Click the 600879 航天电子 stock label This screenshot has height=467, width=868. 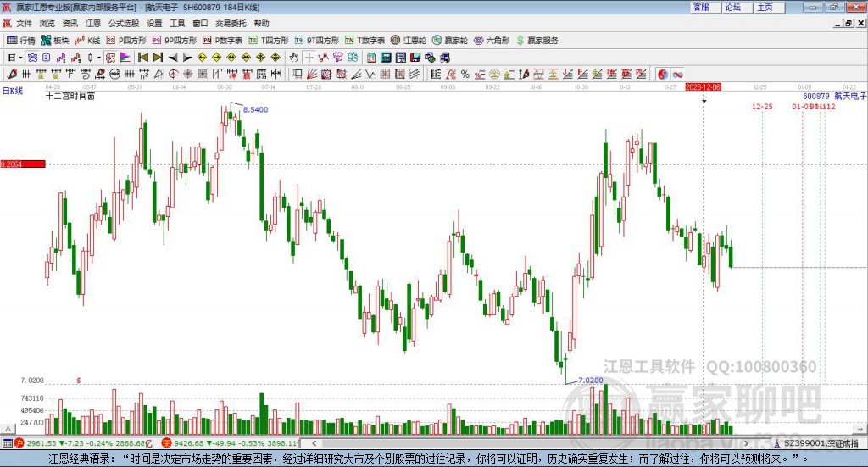point(835,96)
